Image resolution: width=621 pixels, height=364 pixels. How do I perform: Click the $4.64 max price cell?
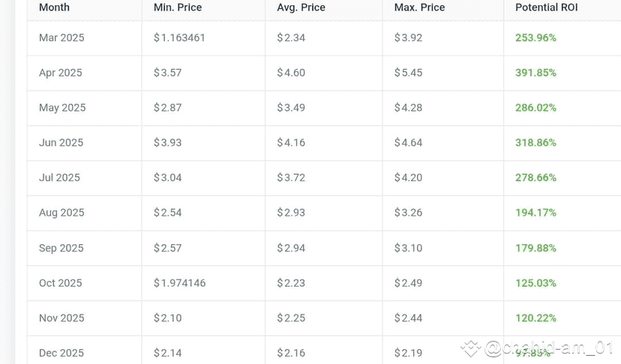click(x=408, y=142)
